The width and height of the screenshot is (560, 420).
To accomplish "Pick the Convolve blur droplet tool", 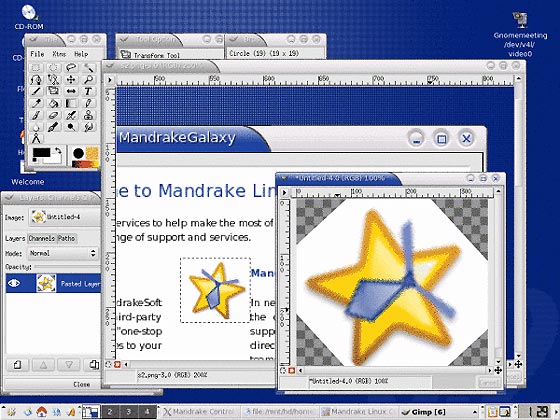I will pos(36,127).
